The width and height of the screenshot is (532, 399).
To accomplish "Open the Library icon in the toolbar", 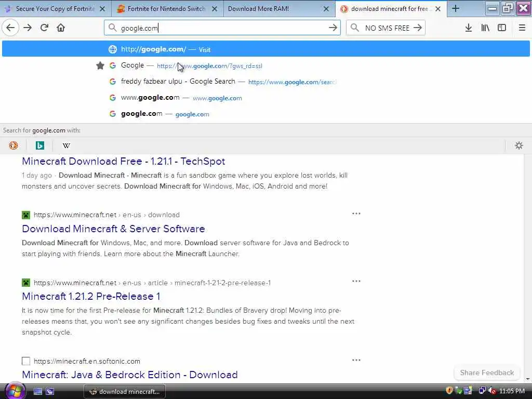I will [485, 28].
